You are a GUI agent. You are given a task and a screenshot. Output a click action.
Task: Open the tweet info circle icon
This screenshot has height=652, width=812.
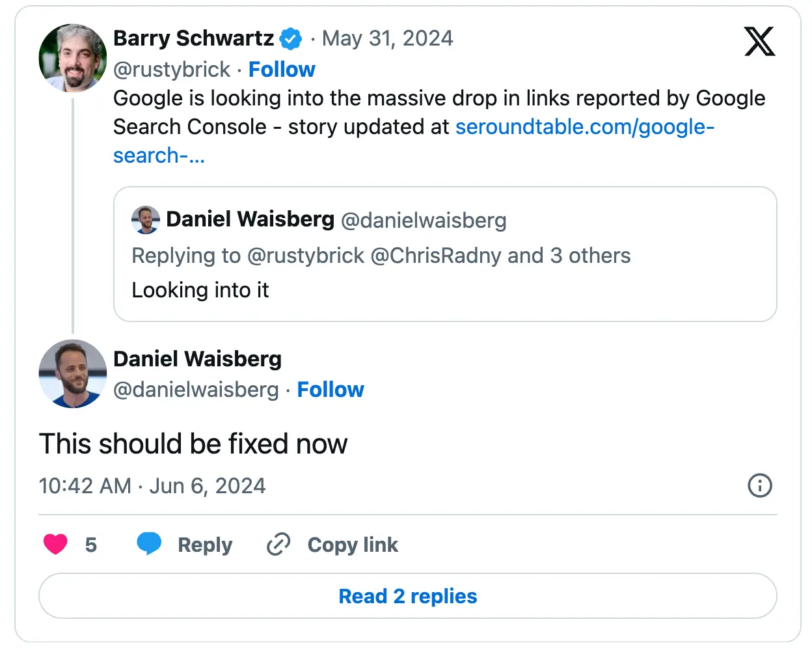tap(759, 485)
